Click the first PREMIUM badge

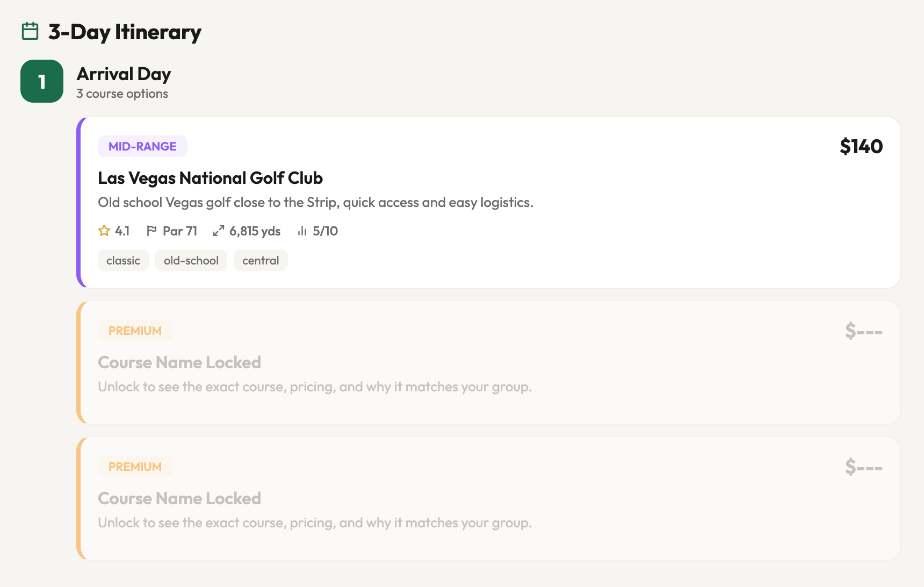coord(135,331)
